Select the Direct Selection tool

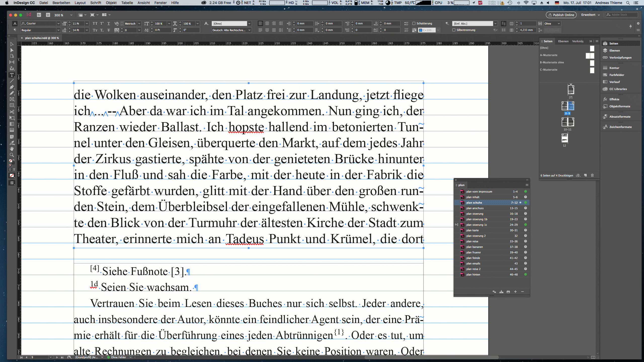[12, 50]
